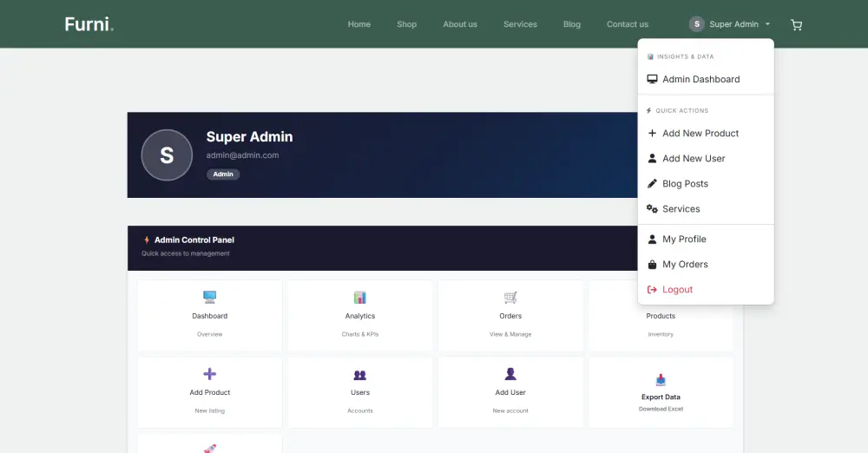This screenshot has width=868, height=453.
Task: Open the Orders View & Manage card
Action: click(510, 316)
